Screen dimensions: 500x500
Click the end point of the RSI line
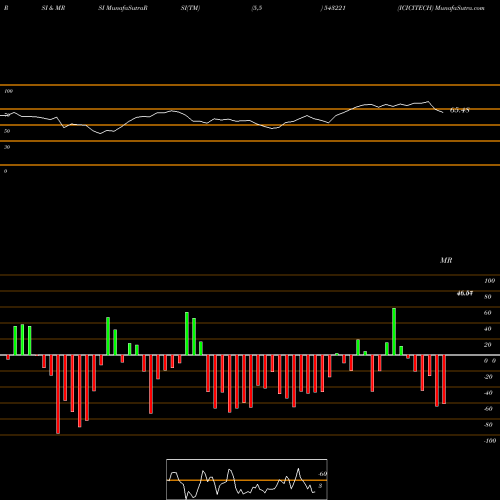pyautogui.click(x=443, y=113)
